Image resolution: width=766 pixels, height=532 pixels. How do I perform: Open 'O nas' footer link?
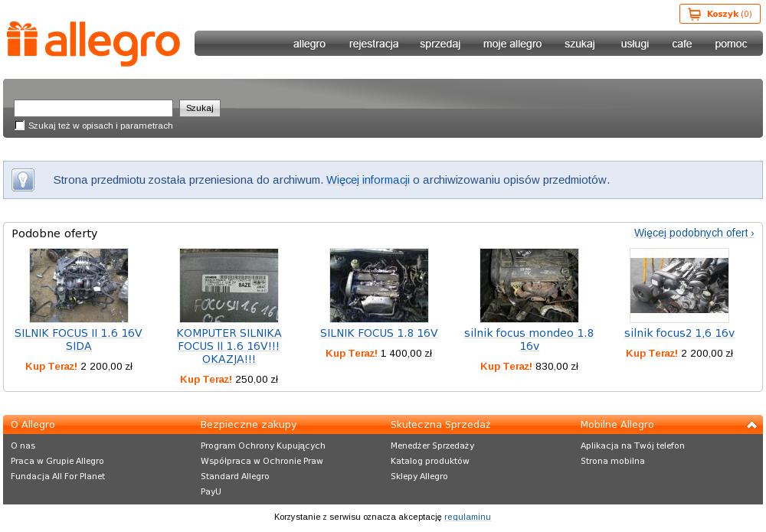(x=23, y=446)
